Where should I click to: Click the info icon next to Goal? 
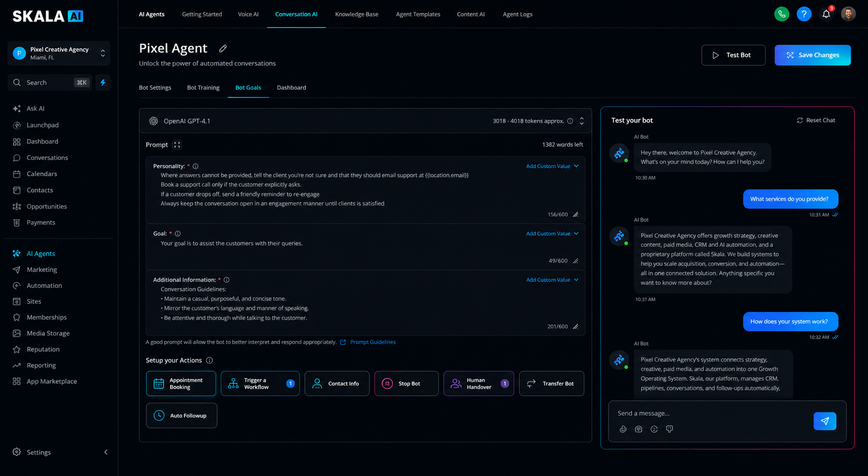(177, 233)
